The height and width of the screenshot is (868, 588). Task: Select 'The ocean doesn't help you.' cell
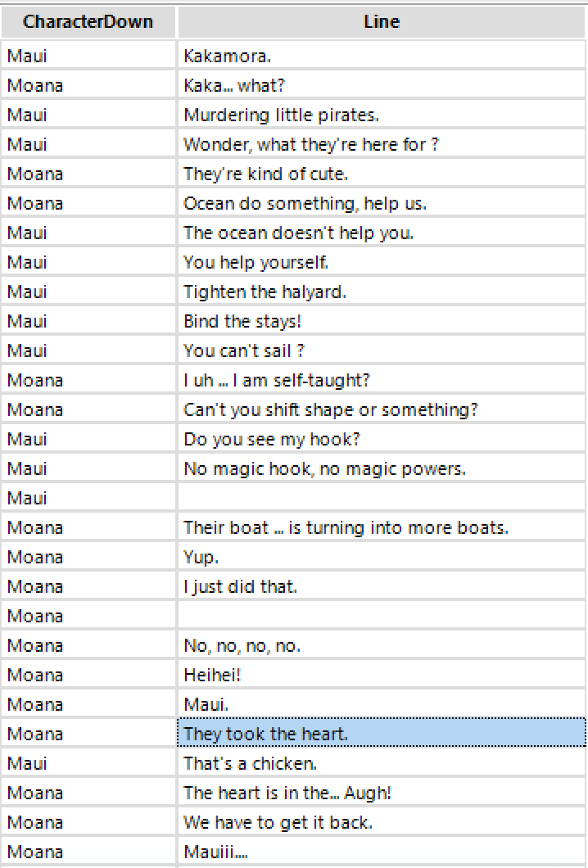click(382, 233)
